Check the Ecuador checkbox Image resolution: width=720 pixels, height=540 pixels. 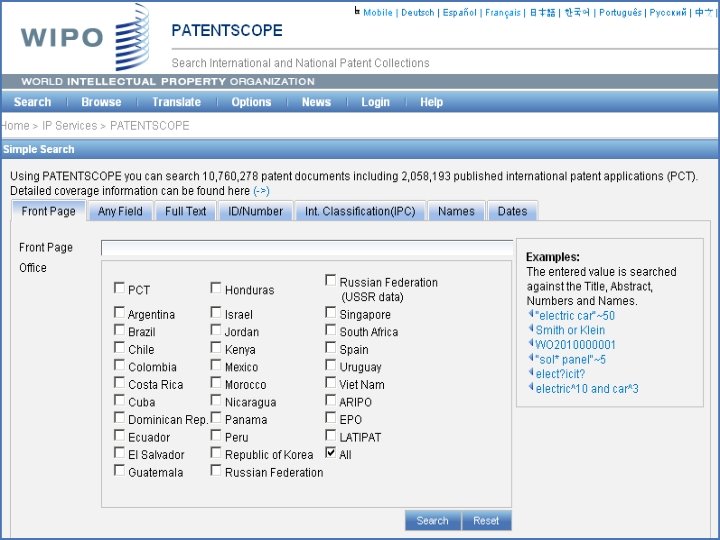(119, 435)
